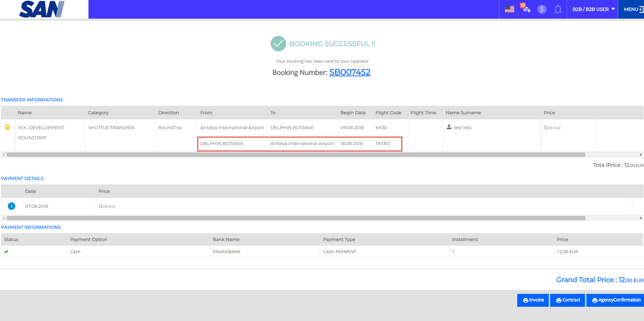
Task: Open the Contract document
Action: [x=568, y=300]
